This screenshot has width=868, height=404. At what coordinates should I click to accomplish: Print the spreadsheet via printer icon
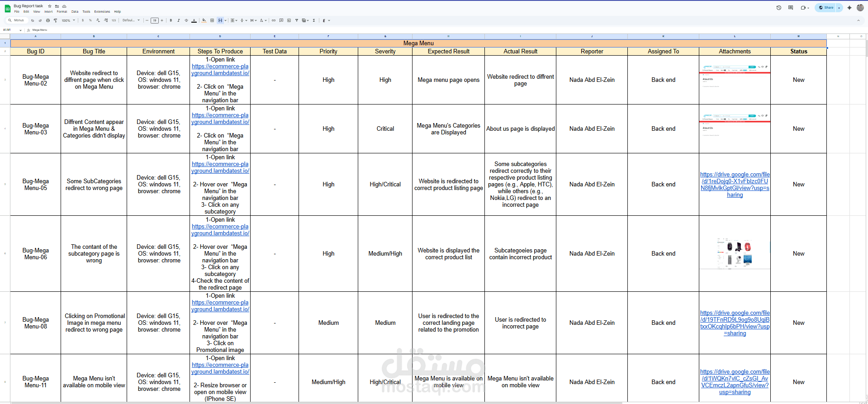tap(48, 20)
